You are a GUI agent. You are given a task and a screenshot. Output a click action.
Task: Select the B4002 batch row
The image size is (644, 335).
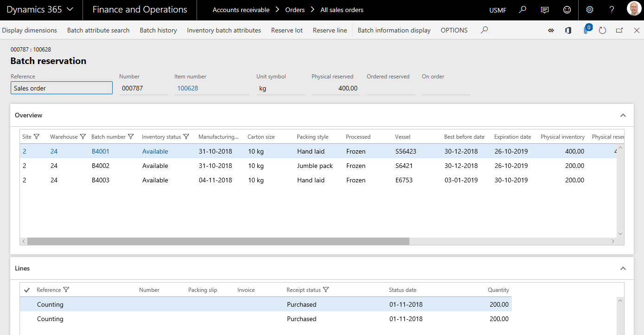click(x=101, y=166)
